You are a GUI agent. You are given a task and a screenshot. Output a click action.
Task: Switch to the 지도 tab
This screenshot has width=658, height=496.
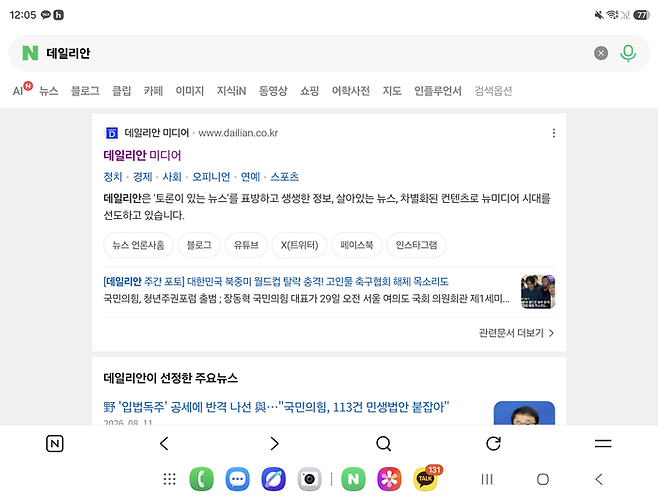[x=392, y=91]
